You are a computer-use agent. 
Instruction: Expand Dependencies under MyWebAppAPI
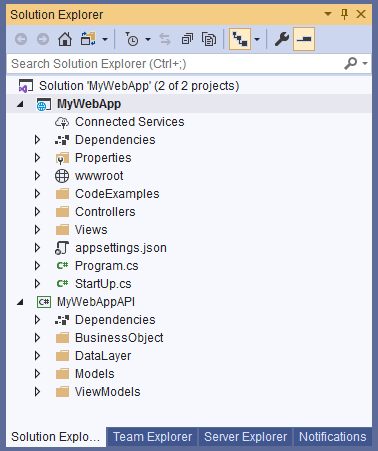[x=37, y=320]
